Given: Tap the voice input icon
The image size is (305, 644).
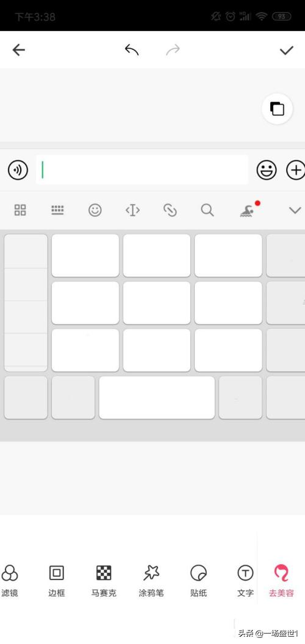Looking at the screenshot, I should (18, 169).
